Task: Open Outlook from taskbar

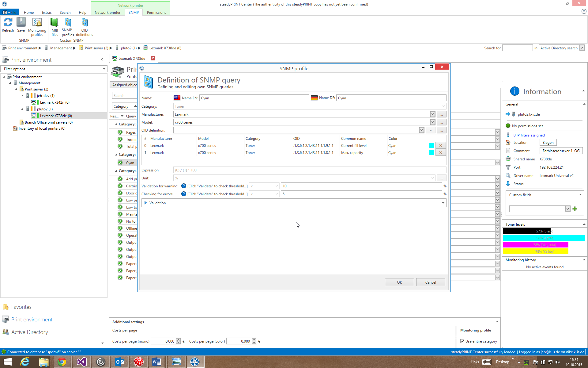Action: 119,362
